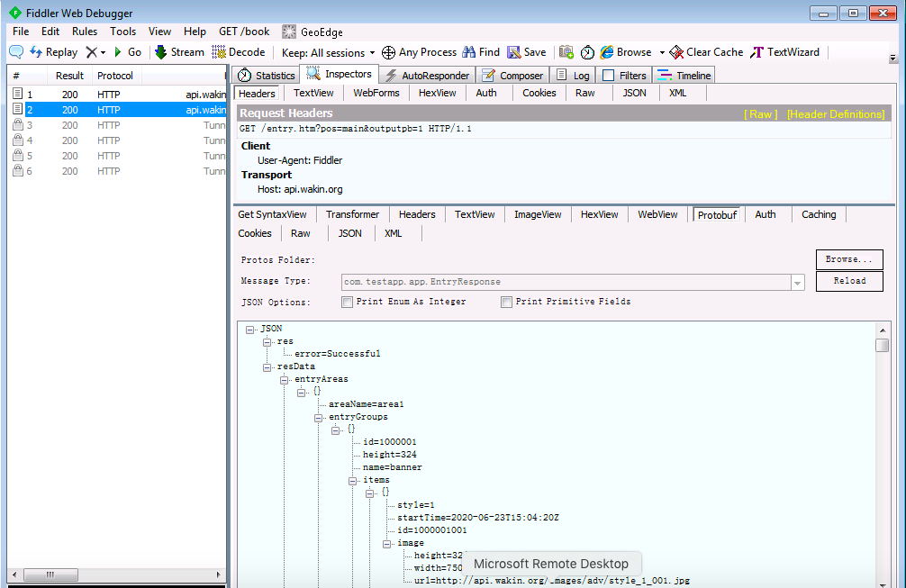Collapse the entryAreas tree node
Screen dimensions: 906x588
pos(285,380)
